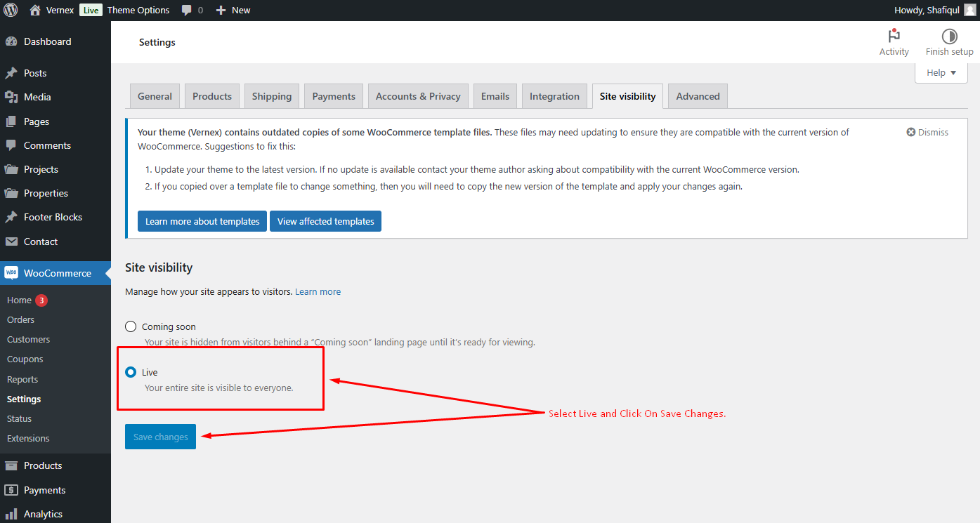The width and height of the screenshot is (980, 523).
Task: Open Theme Options in admin bar
Action: coord(138,10)
